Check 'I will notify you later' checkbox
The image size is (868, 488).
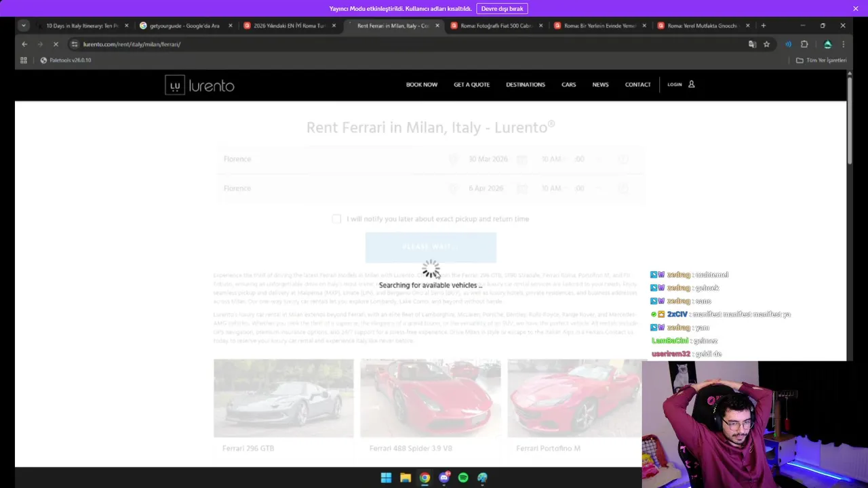[336, 219]
